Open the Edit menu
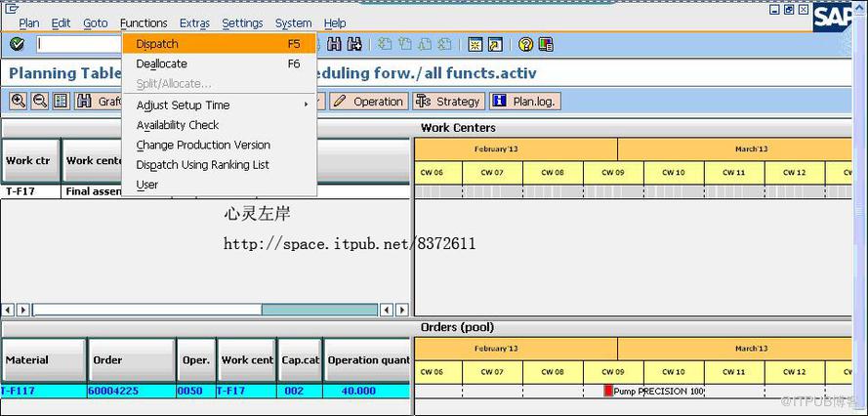This screenshot has width=868, height=416. (61, 23)
